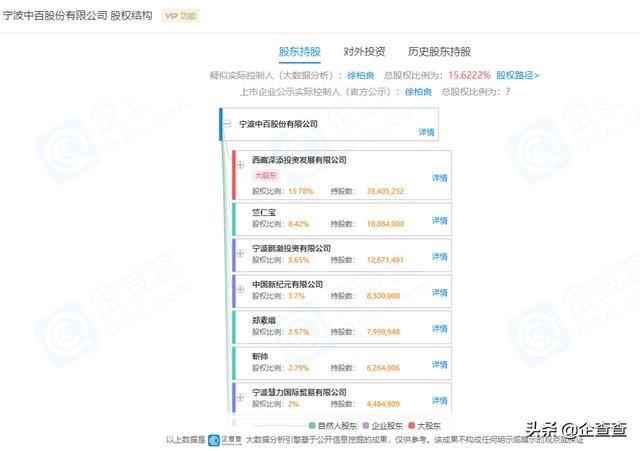
Task: Open 详情 for shareholder holding 6,264,006 shares
Action: (x=440, y=364)
